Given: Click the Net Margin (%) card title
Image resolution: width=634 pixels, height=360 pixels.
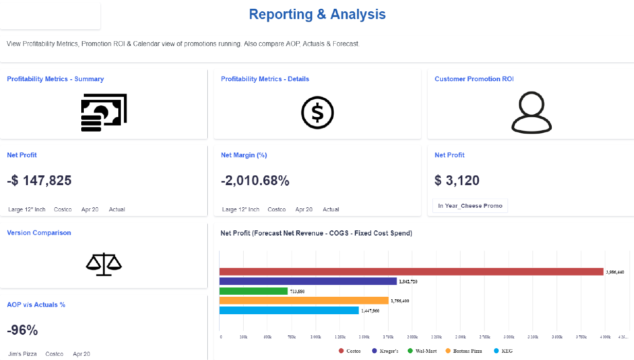Looking at the screenshot, I should [x=244, y=155].
